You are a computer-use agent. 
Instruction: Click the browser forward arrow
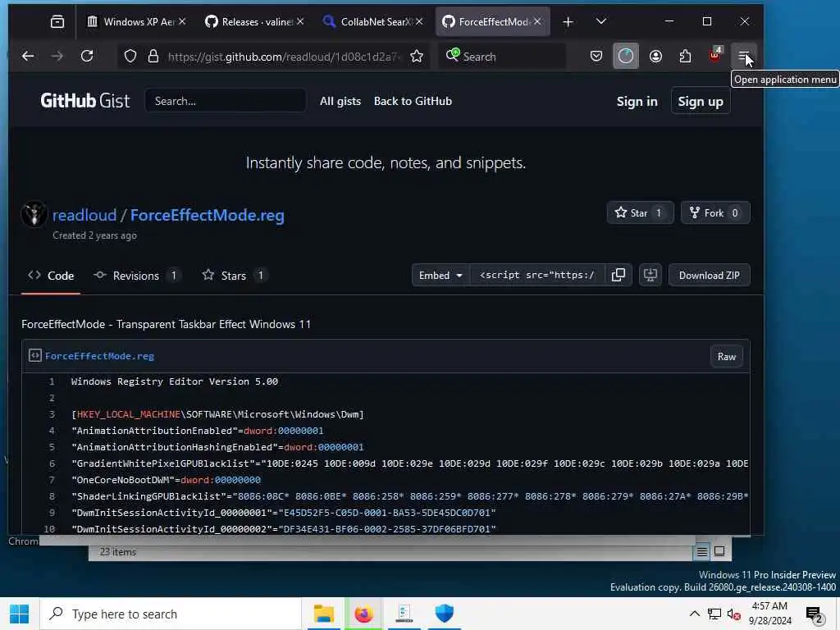[57, 57]
